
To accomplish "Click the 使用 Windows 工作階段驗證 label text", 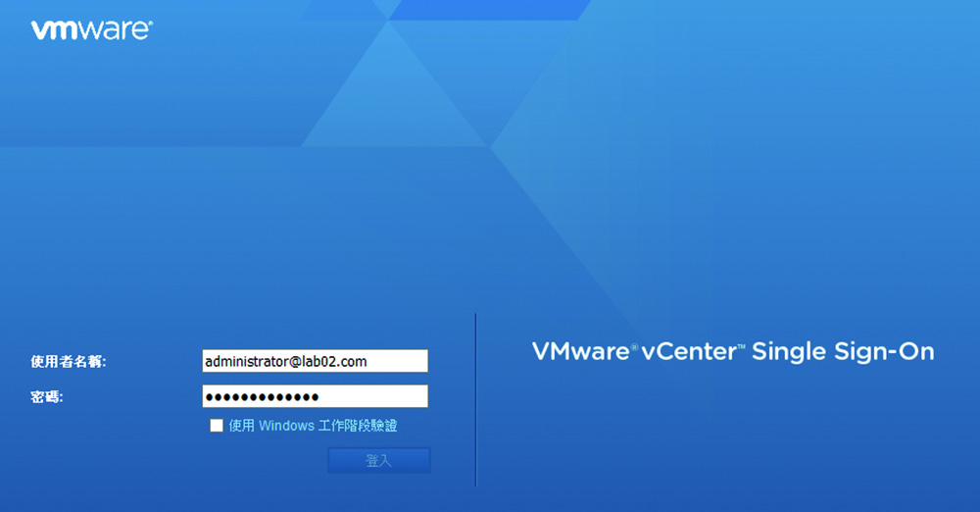I will [x=313, y=426].
